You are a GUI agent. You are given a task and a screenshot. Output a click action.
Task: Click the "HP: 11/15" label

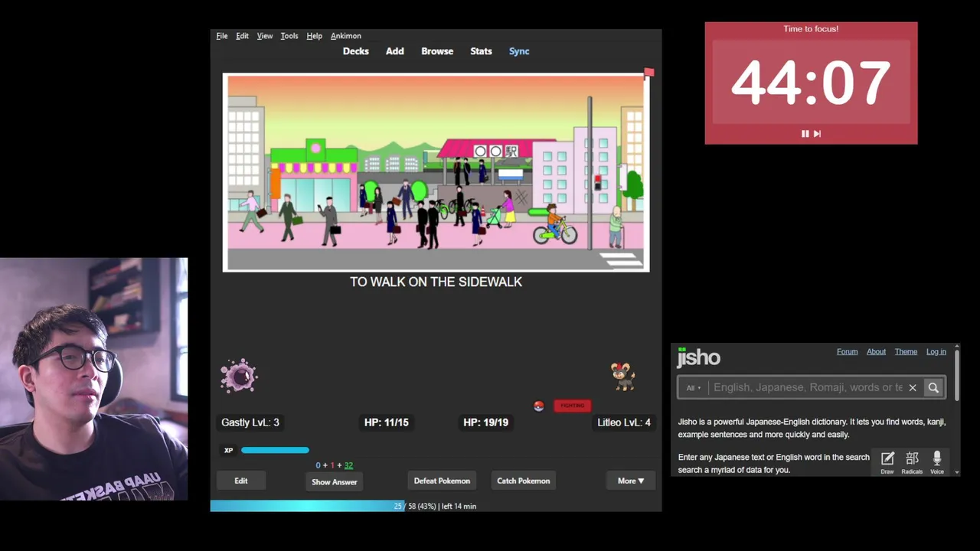[x=386, y=422]
